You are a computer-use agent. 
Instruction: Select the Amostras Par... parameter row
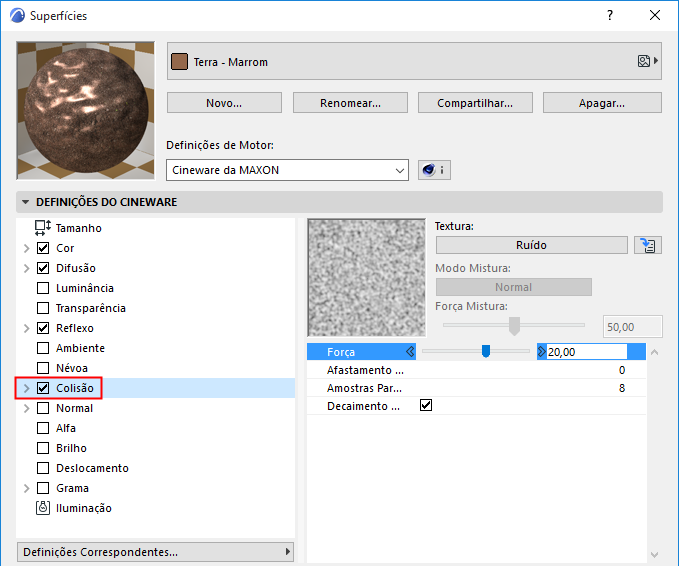(x=476, y=388)
